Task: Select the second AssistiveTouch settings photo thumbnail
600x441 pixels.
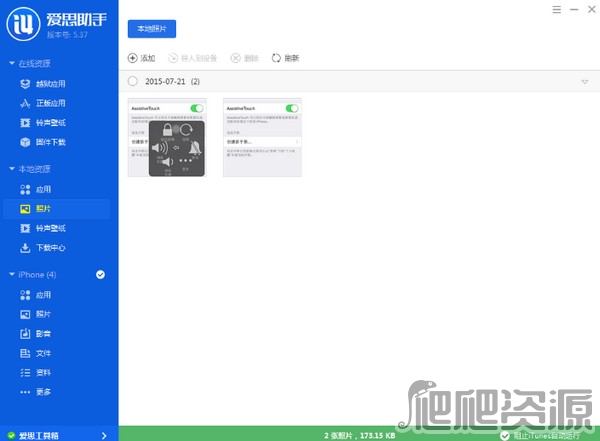Action: [x=262, y=137]
